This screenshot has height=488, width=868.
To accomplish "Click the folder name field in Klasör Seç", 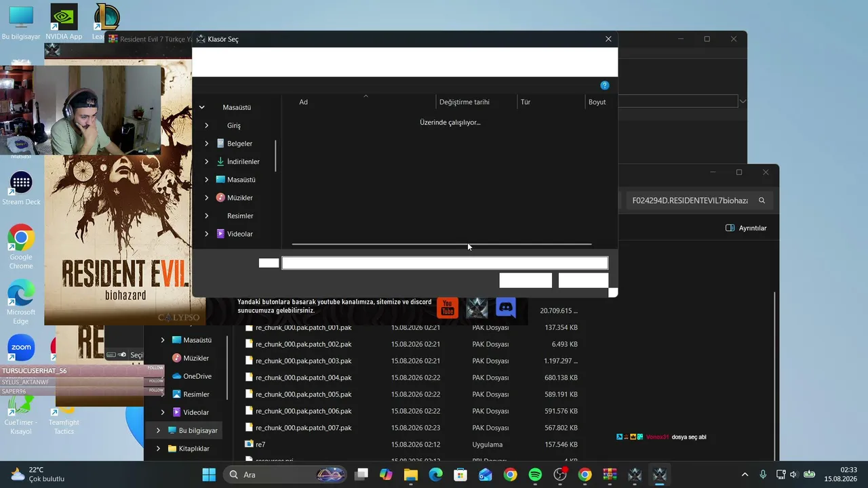I will [445, 263].
